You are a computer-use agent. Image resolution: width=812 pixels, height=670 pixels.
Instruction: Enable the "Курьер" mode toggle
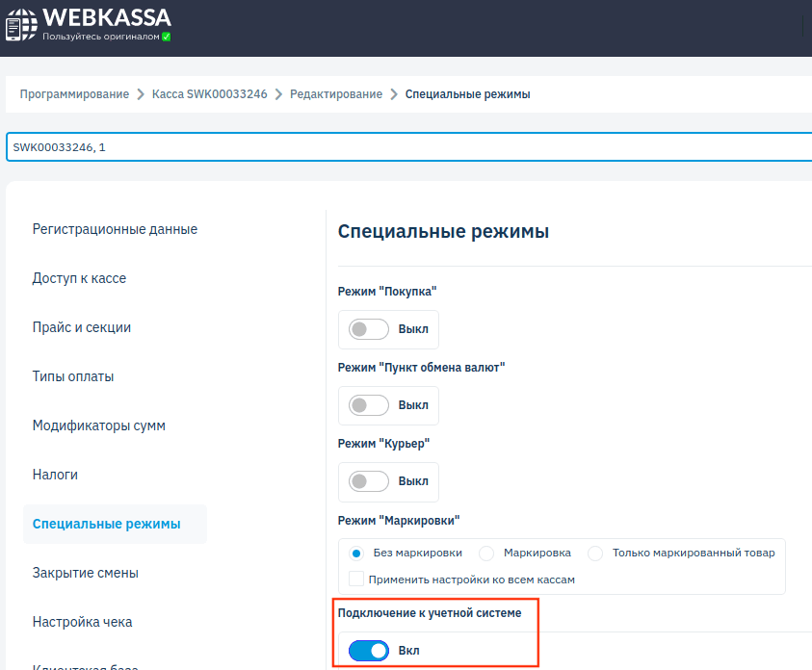(367, 481)
